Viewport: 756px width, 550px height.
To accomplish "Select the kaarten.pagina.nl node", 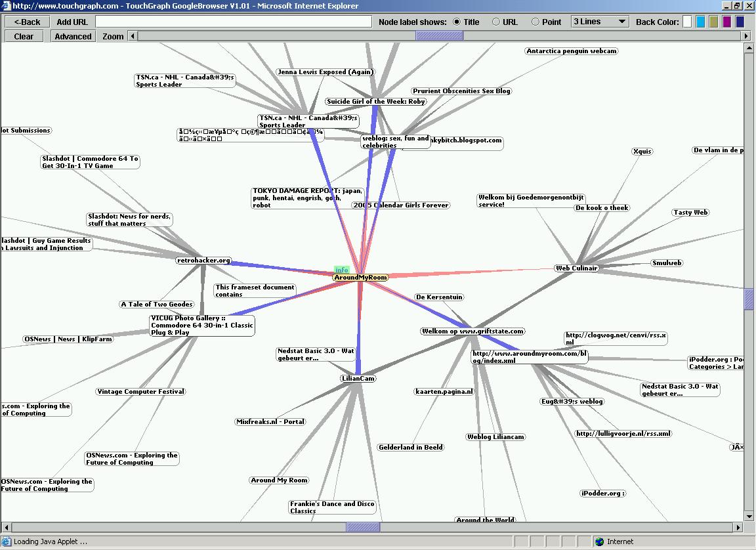I will click(x=444, y=391).
